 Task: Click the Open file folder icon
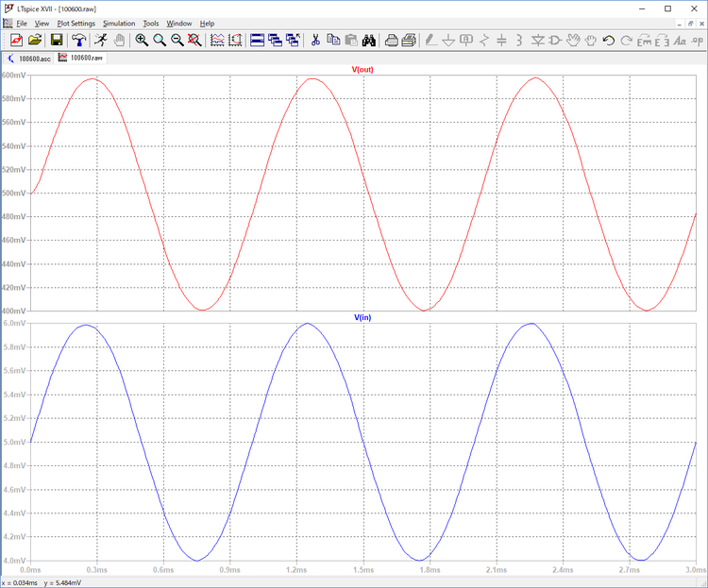[x=35, y=40]
